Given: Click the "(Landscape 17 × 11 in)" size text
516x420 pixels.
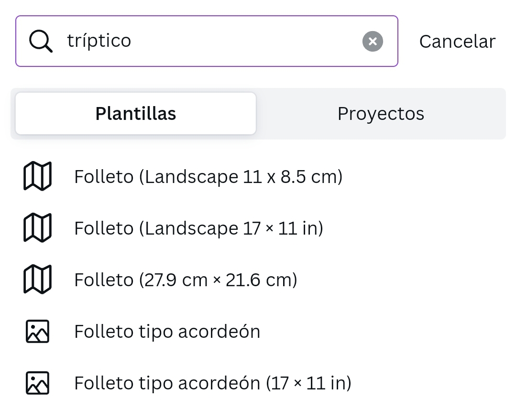Looking at the screenshot, I should 231,228.
